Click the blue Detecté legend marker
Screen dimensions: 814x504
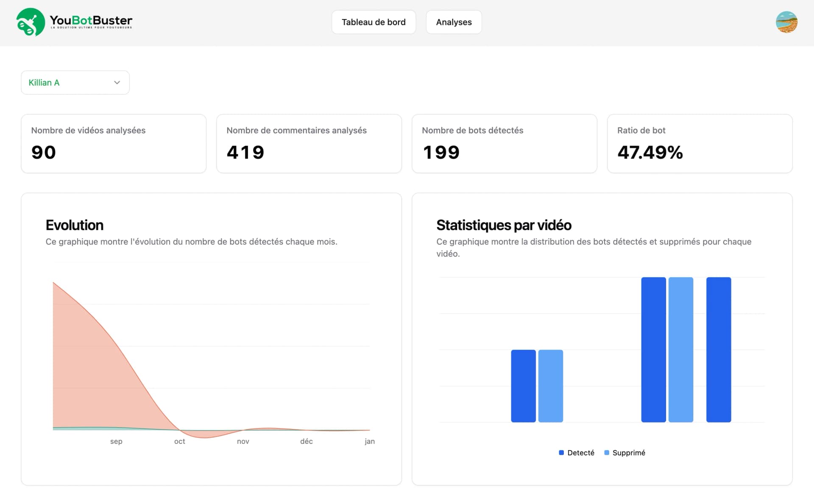561,452
